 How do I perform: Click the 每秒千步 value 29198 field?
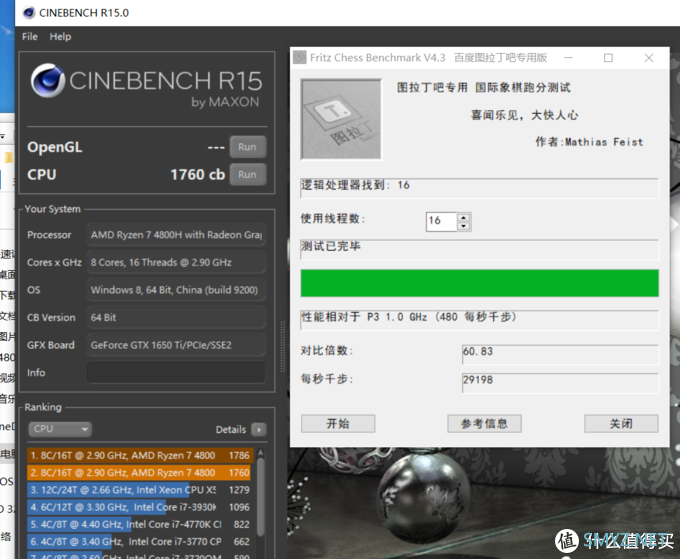pos(560,382)
